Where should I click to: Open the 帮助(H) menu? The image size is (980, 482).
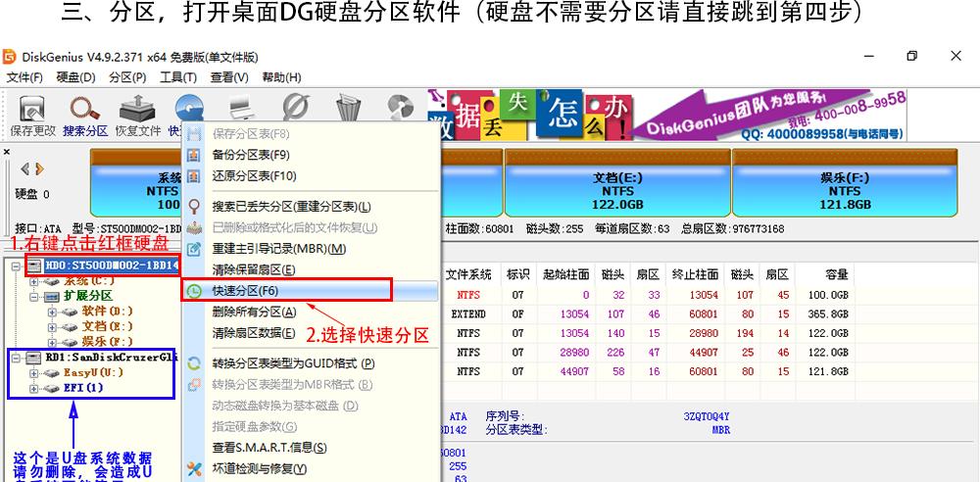281,77
